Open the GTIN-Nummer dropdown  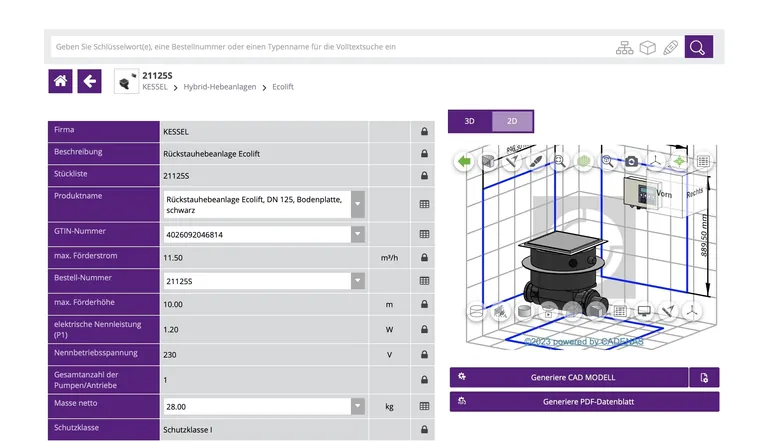[x=357, y=234]
